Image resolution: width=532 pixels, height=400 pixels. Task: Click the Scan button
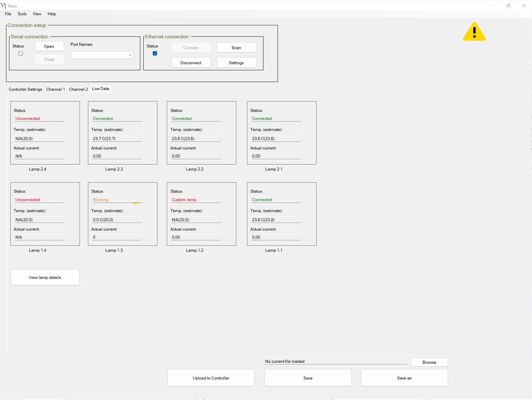pos(236,48)
